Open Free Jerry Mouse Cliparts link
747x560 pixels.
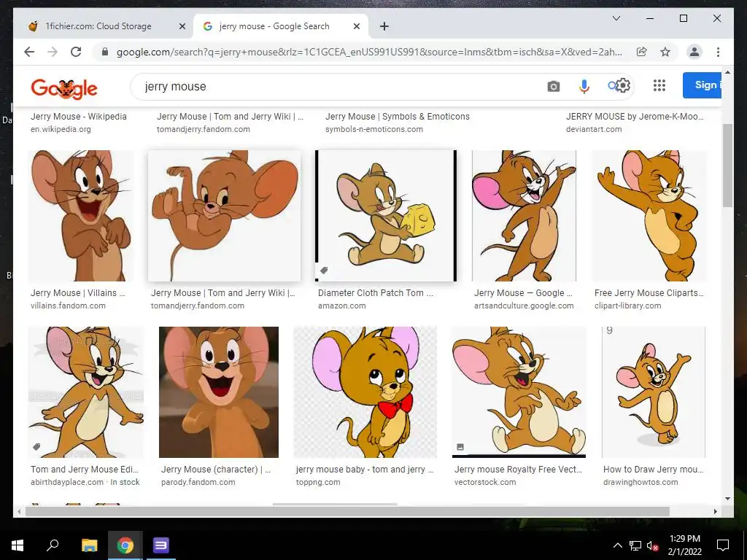(649, 293)
